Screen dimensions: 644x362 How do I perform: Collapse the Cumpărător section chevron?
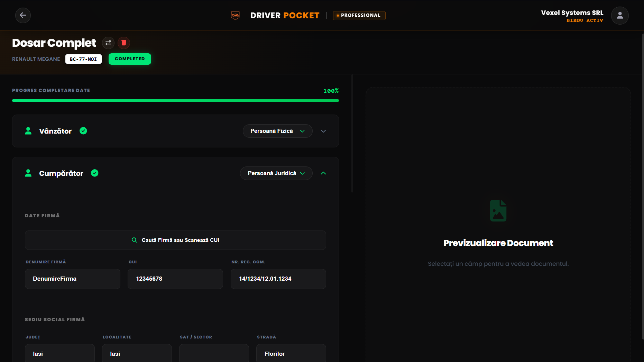(323, 173)
